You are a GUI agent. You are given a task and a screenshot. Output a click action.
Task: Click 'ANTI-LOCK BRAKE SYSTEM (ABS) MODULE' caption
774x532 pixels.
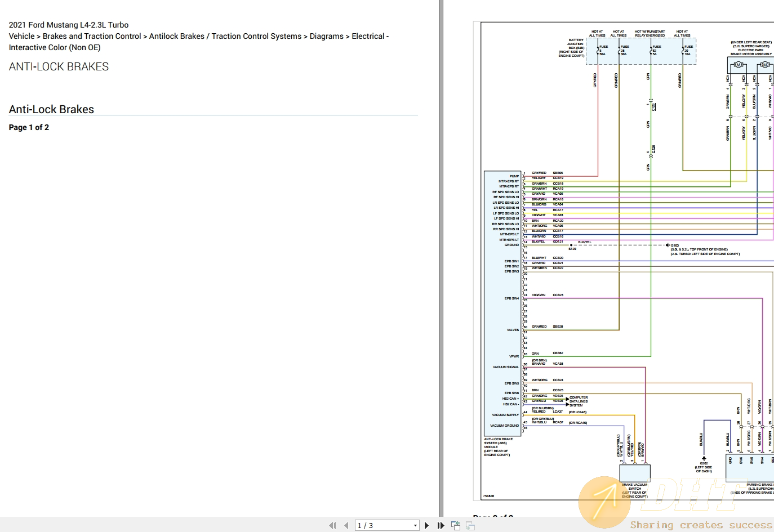click(x=499, y=443)
